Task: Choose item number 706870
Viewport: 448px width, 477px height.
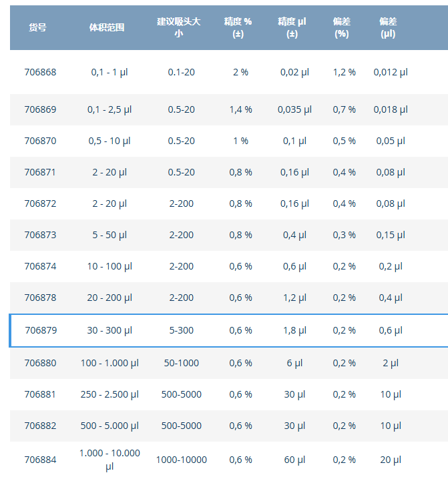Action: click(x=41, y=141)
